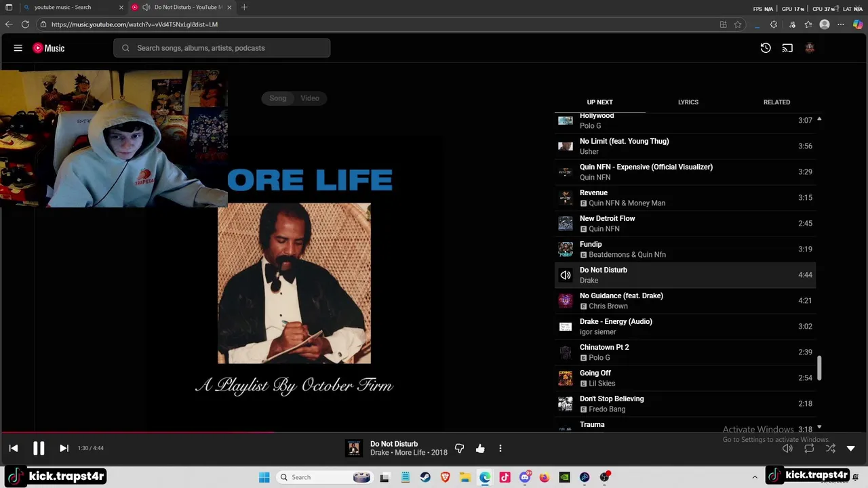
Task: Open File Explorer from the taskbar
Action: coord(465,477)
